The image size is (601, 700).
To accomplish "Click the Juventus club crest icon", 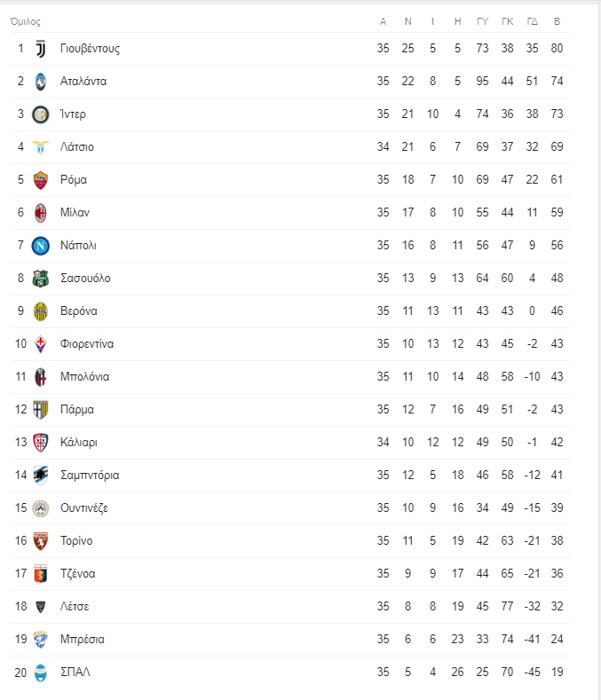I will tap(40, 49).
